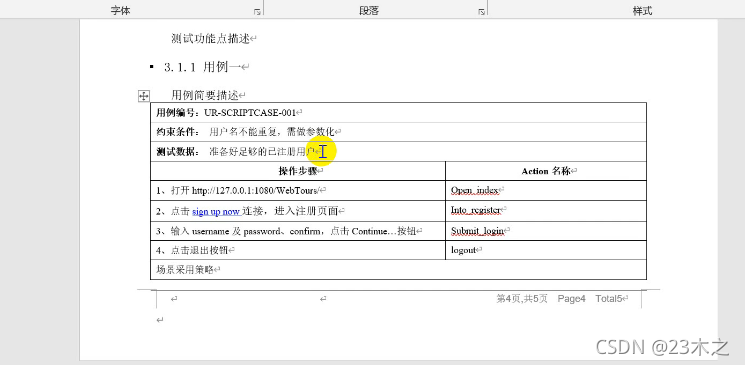Click the Into_register action cell
This screenshot has height=365, width=745.
point(546,211)
